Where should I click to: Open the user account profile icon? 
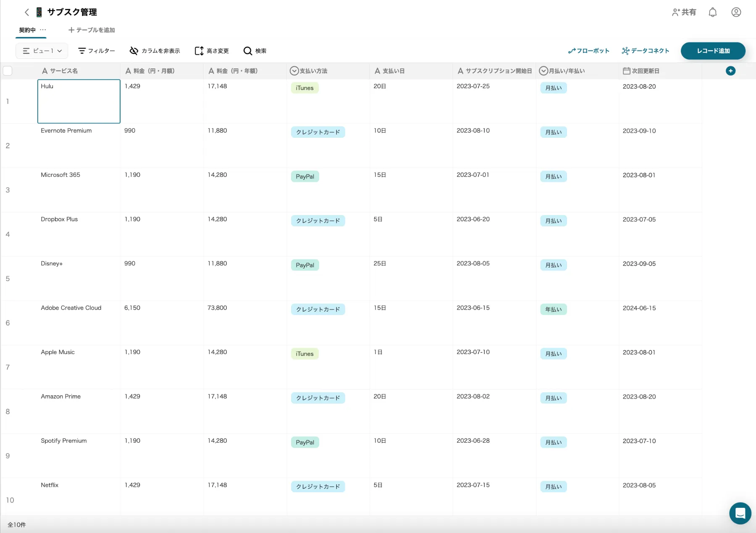coord(736,12)
